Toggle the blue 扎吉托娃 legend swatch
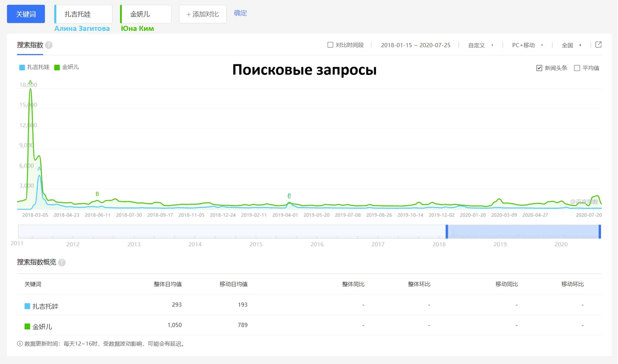The image size is (618, 364). [x=22, y=67]
